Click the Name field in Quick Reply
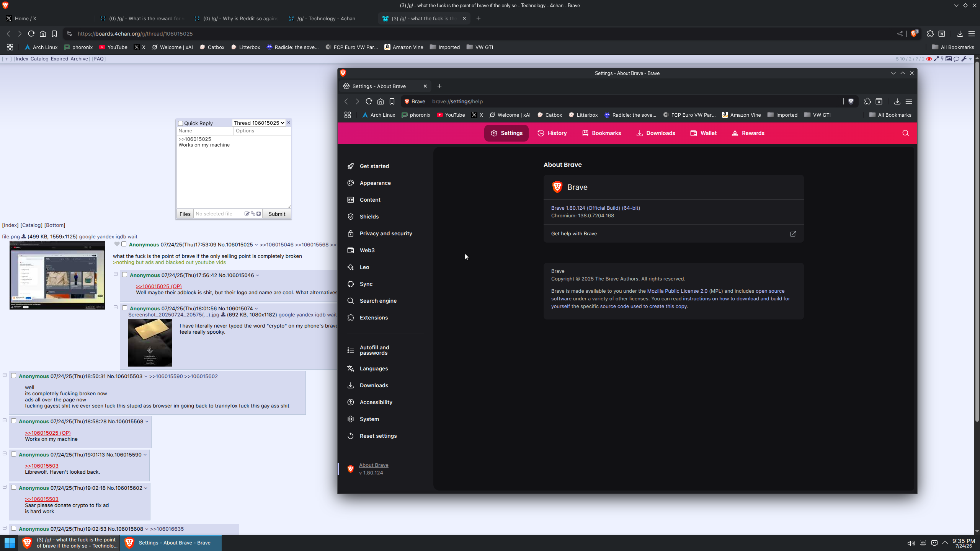Image resolution: width=980 pixels, height=551 pixels. pos(205,131)
